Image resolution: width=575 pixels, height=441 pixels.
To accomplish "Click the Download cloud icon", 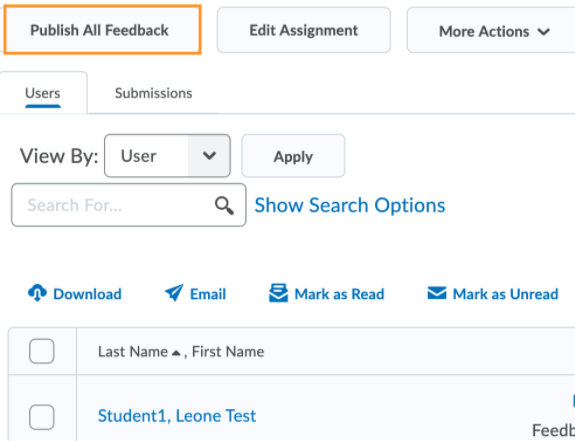I will pos(37,293).
